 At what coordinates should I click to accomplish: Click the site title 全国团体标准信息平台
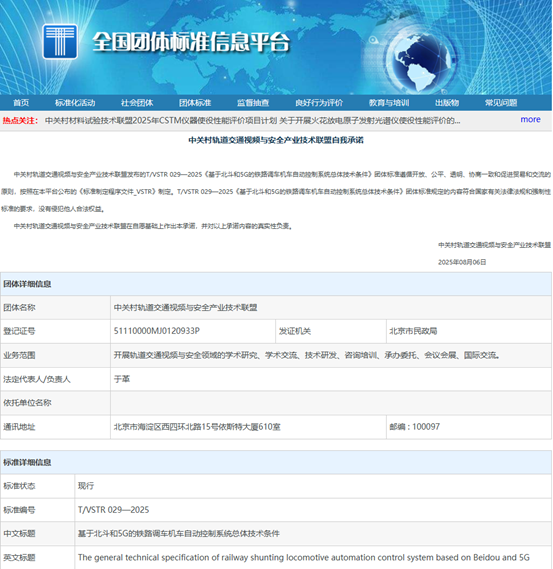click(191, 42)
